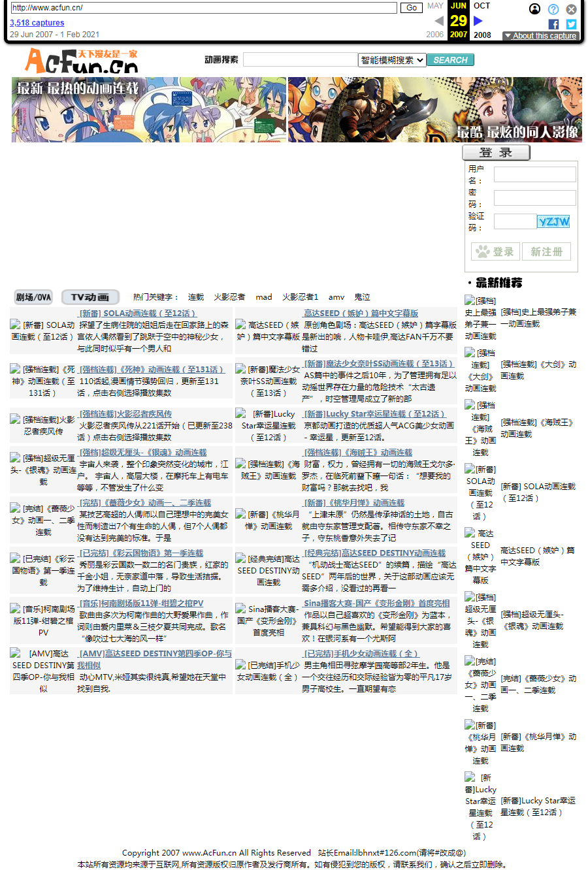
Task: Click the SOLA动画连载 thumbnail in main list
Action: (43, 330)
